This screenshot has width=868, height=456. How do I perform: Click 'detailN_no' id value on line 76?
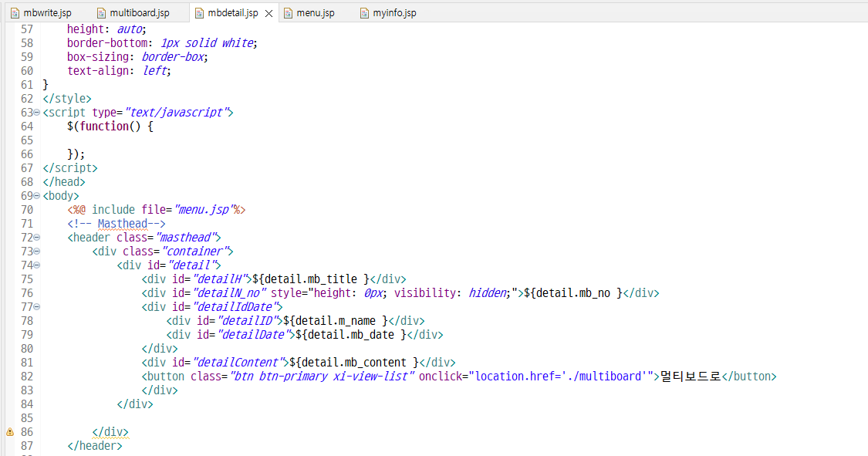[x=230, y=292]
